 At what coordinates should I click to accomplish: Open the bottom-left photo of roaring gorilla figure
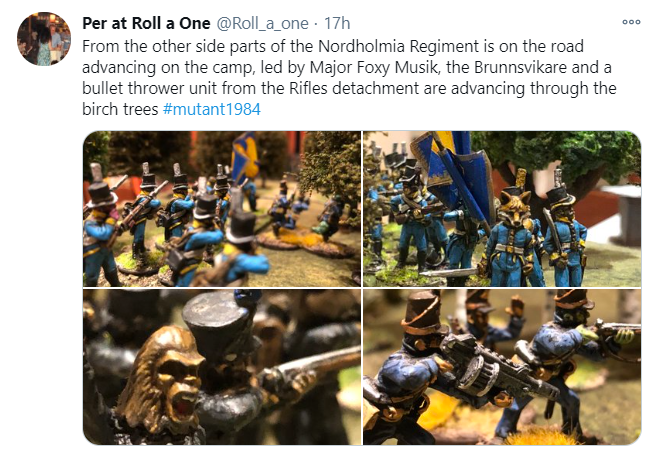pyautogui.click(x=222, y=367)
